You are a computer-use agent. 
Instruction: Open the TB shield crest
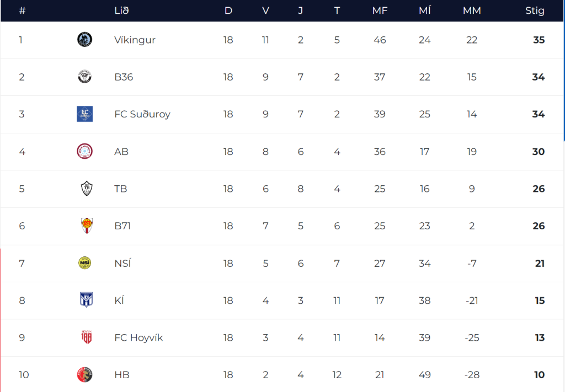pyautogui.click(x=87, y=189)
